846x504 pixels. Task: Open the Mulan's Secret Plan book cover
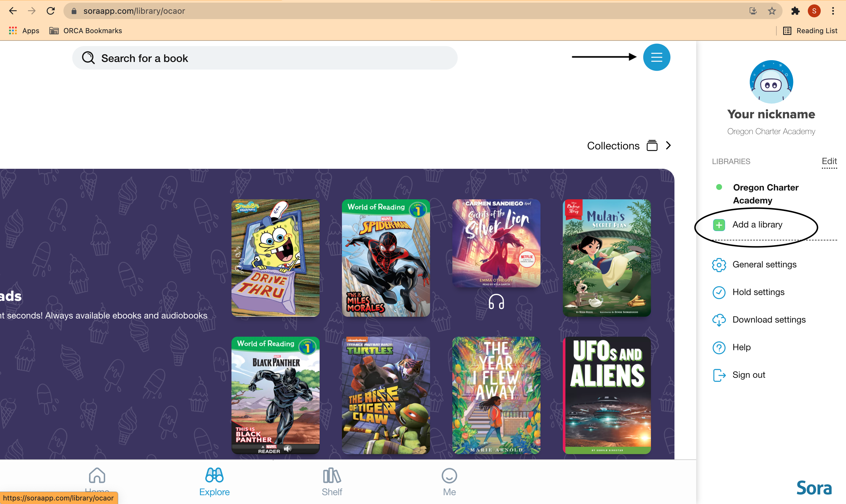pos(607,258)
